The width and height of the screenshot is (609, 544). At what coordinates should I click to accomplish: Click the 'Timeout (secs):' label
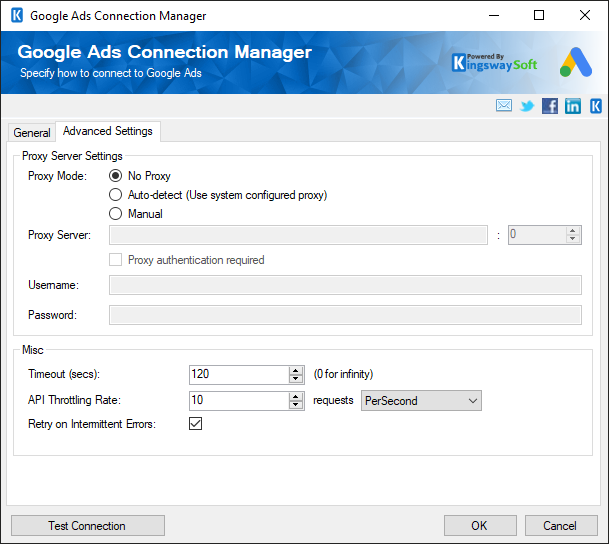tap(64, 374)
